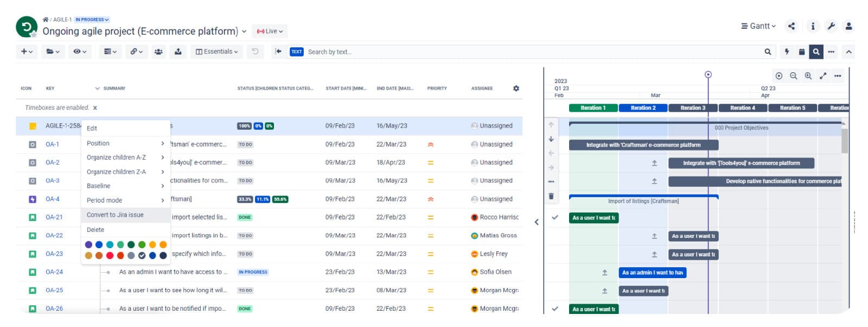Screen dimensions: 868x327
Task: Click the undo arrow toolbar icon
Action: pyautogui.click(x=255, y=52)
